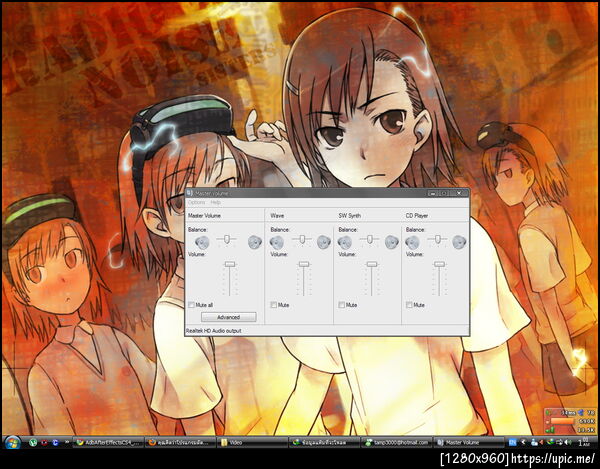Click the left speaker icon under SW Synth
The height and width of the screenshot is (469, 600).
(345, 242)
